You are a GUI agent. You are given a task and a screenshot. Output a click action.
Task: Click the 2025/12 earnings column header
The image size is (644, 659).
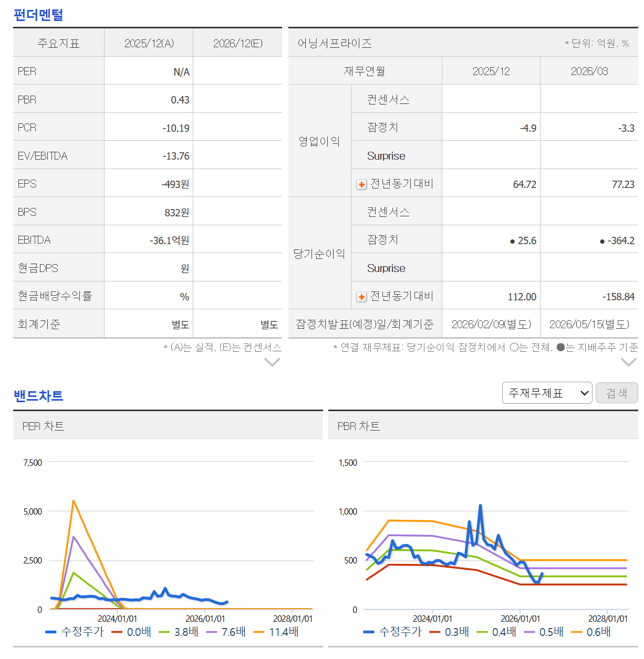pyautogui.click(x=491, y=71)
